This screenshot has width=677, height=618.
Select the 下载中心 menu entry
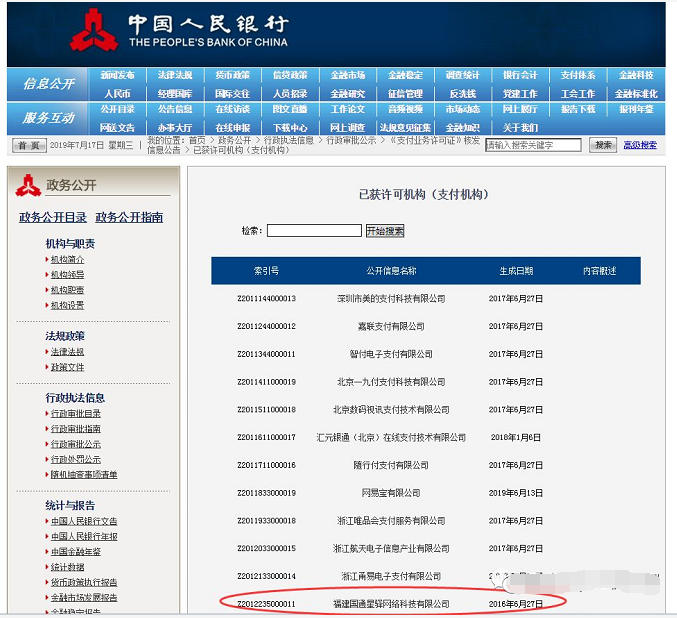click(290, 128)
